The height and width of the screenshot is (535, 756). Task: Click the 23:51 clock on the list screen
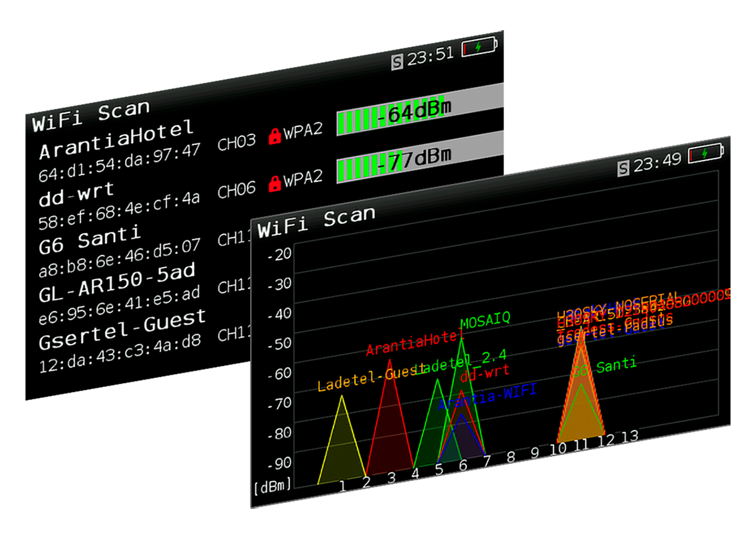click(x=430, y=56)
